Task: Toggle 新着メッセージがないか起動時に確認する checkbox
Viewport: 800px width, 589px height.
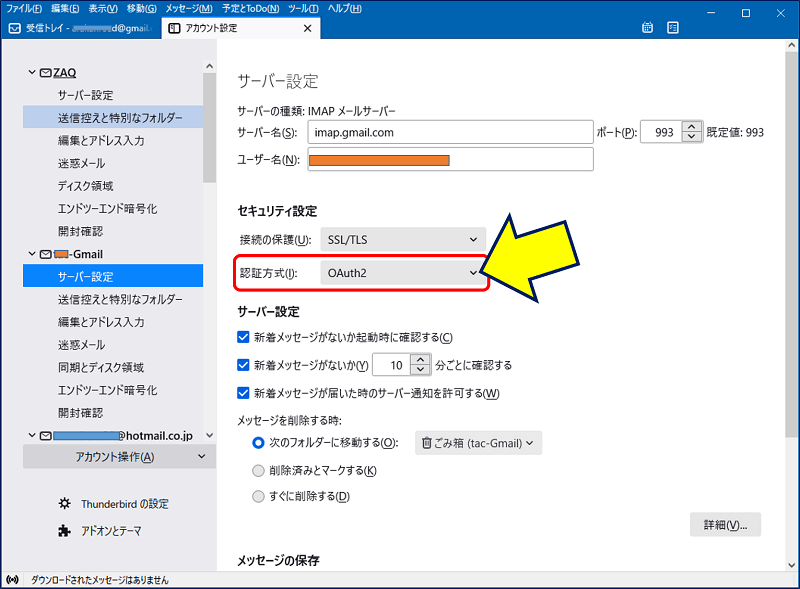Action: tap(243, 337)
